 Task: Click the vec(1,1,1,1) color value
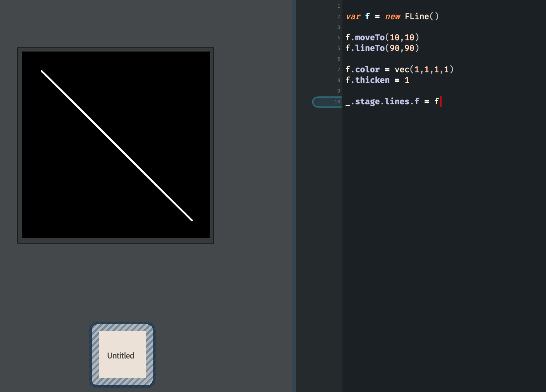tap(424, 69)
